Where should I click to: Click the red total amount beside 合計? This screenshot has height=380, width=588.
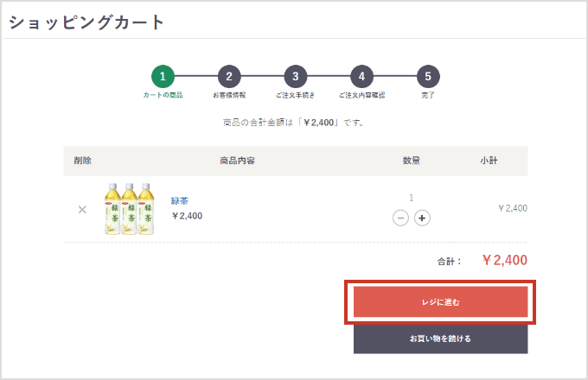[504, 260]
